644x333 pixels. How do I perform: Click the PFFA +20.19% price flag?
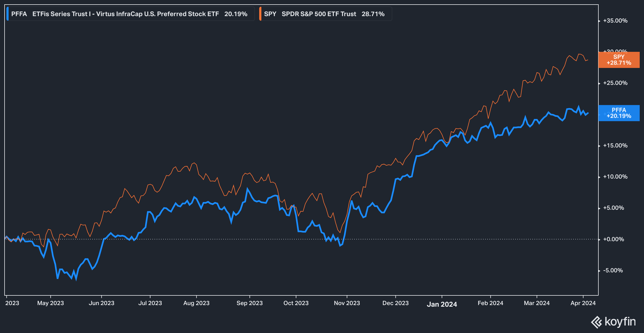619,113
